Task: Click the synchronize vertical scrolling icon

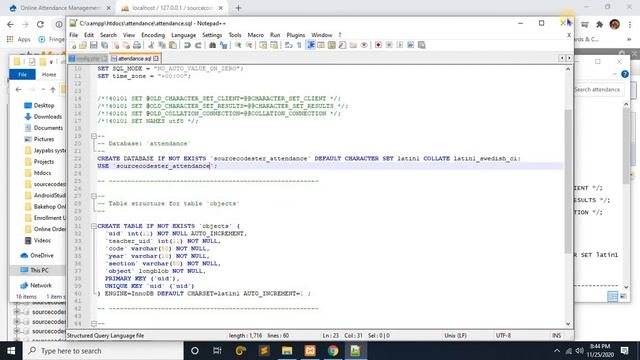Action: (263, 45)
